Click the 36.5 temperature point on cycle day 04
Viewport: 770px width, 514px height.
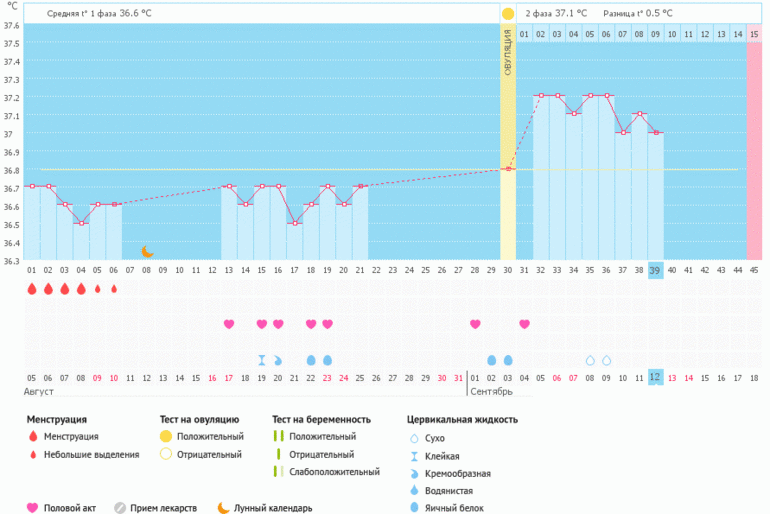81,223
